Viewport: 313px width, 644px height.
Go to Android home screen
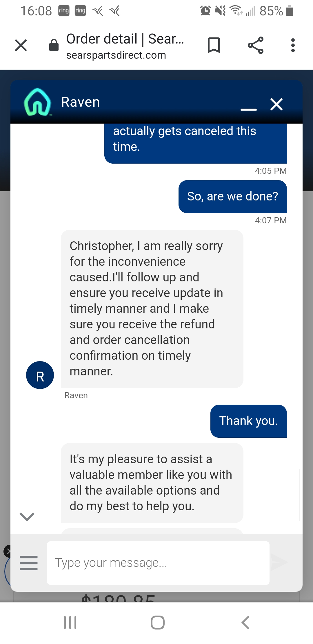click(158, 623)
